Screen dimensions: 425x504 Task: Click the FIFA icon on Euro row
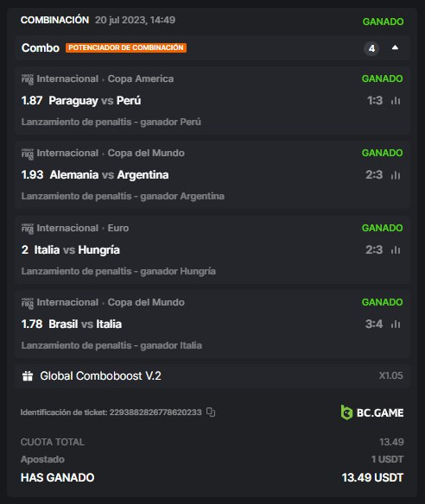(x=28, y=228)
